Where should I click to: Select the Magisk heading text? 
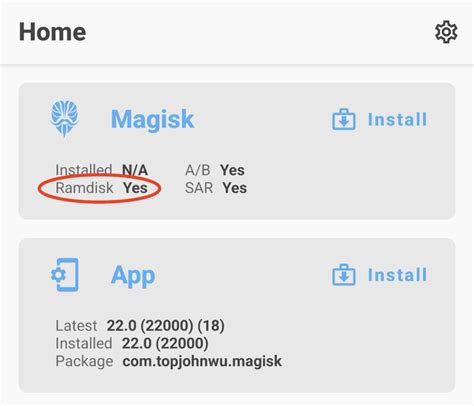tap(152, 119)
